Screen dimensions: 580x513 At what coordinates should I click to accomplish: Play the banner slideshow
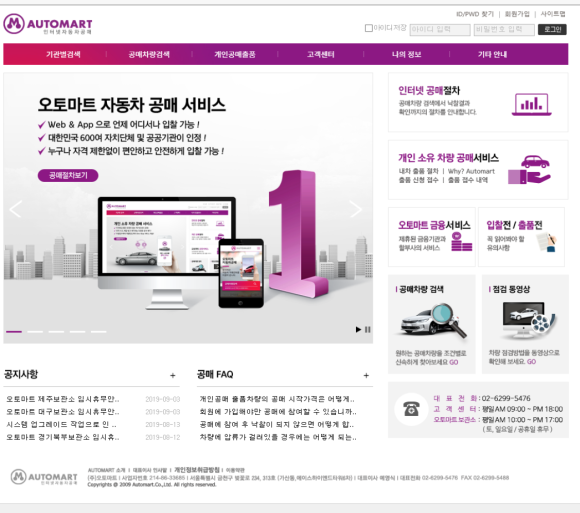tap(358, 329)
